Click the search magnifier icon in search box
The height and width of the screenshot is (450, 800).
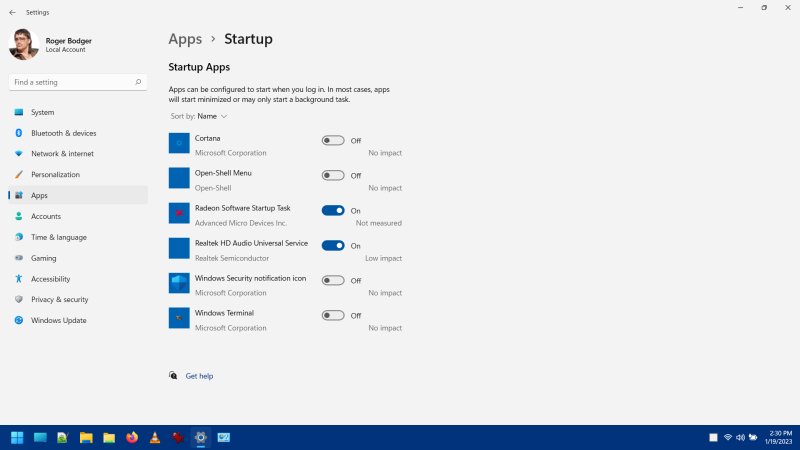pyautogui.click(x=138, y=82)
